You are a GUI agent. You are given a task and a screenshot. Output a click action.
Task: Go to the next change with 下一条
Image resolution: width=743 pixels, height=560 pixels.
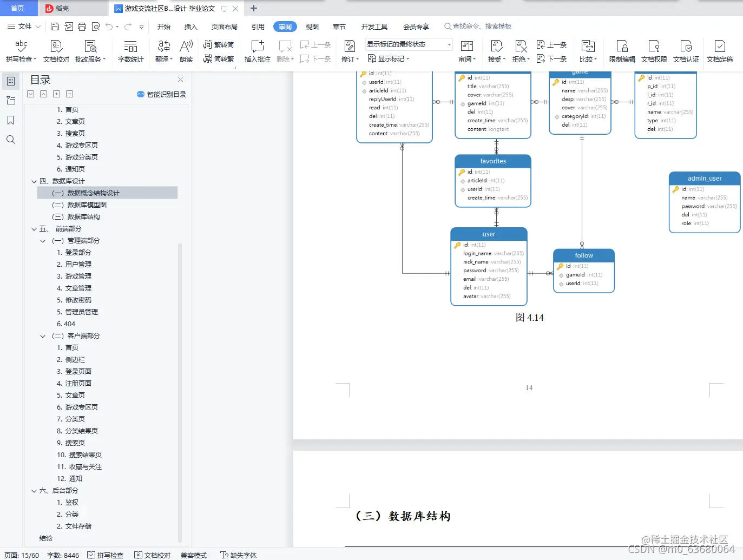pyautogui.click(x=551, y=58)
